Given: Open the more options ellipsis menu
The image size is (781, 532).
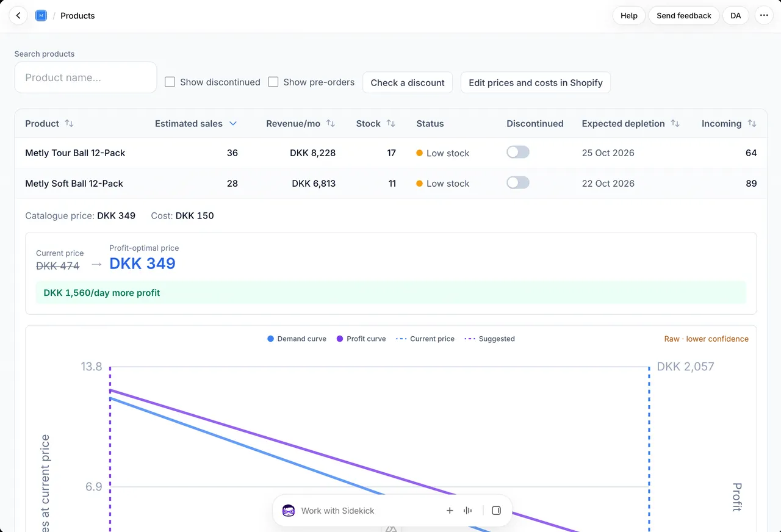Looking at the screenshot, I should tap(764, 16).
